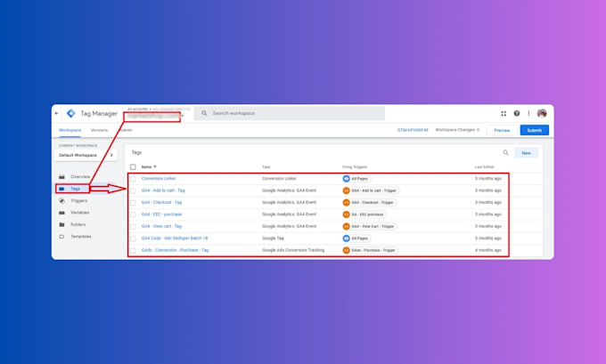The width and height of the screenshot is (606, 364).
Task: Click the All Pages trigger icon in Conversion Linker row
Action: tap(347, 179)
